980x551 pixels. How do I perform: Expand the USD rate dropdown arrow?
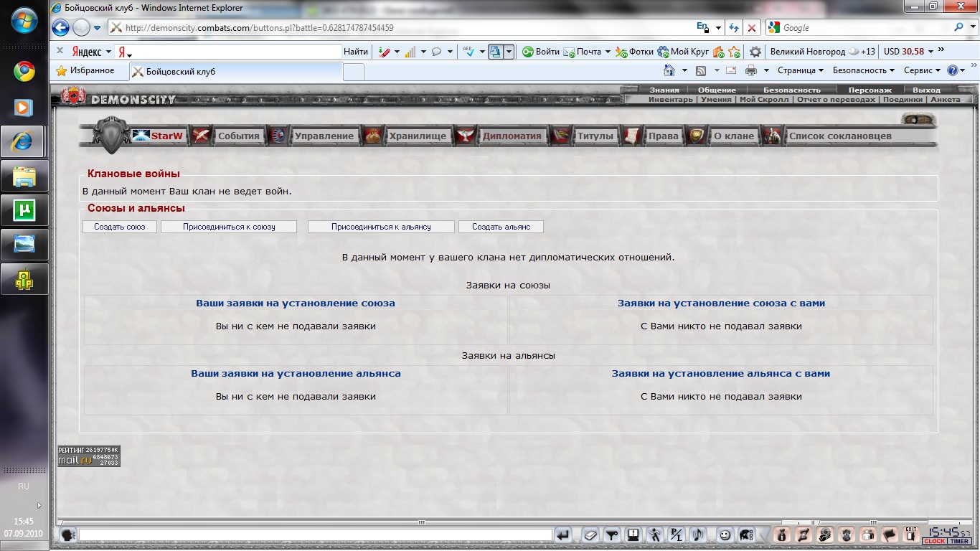(x=930, y=52)
